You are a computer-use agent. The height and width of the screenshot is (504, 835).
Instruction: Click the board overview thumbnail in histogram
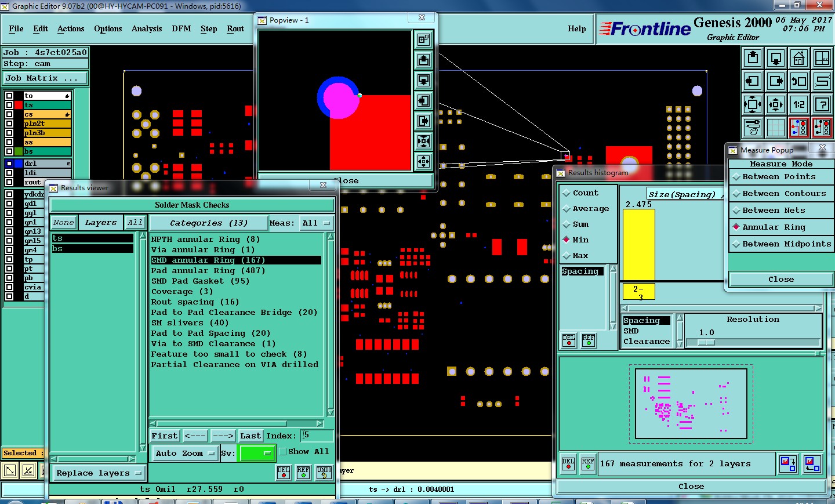(x=691, y=404)
